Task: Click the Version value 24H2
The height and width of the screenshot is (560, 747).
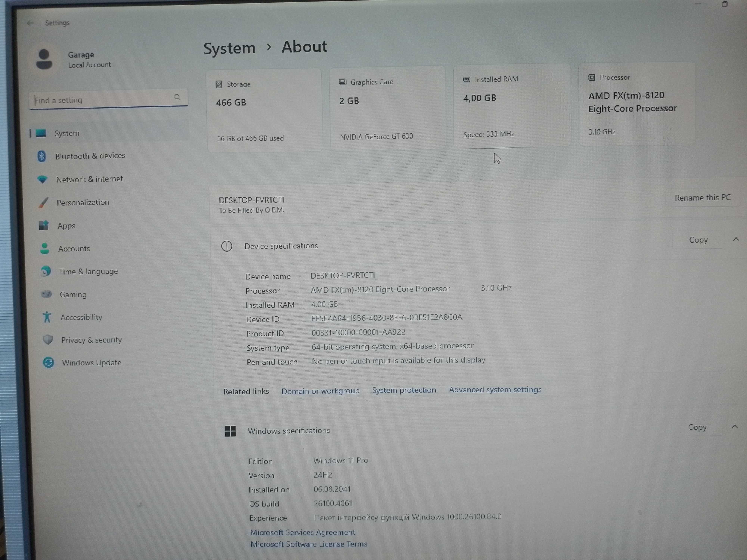Action: pos(323,475)
